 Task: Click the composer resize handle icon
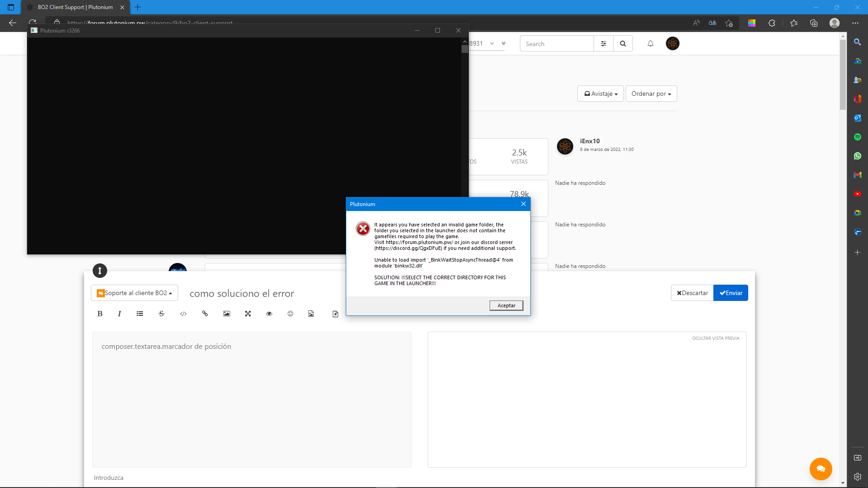[x=100, y=271]
